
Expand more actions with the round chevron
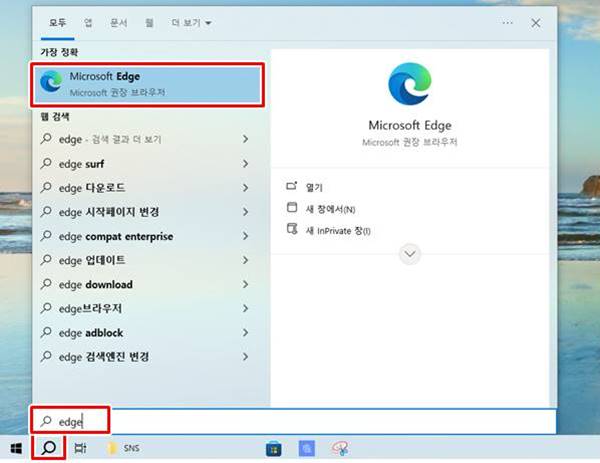pos(410,254)
